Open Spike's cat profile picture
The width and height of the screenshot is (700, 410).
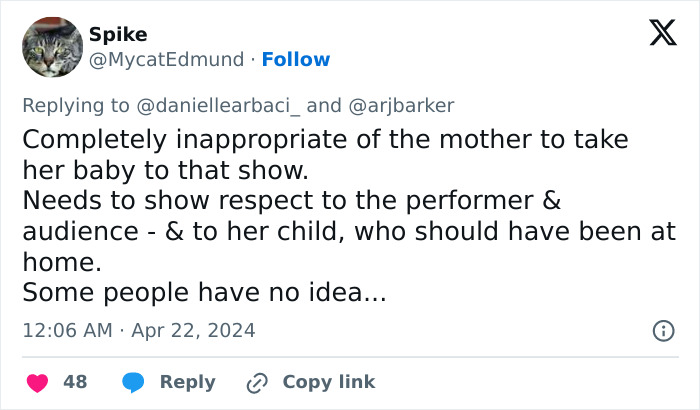51,47
